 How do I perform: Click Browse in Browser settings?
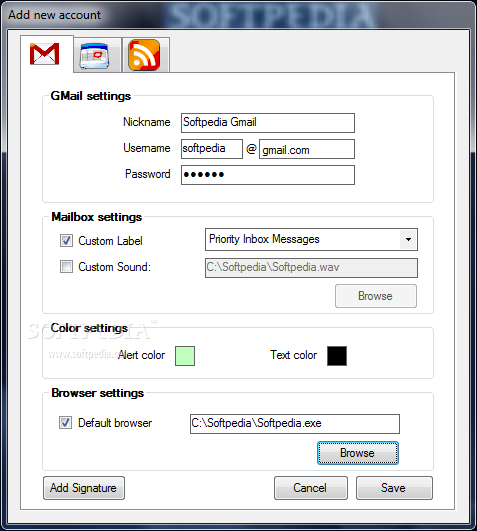(x=358, y=453)
